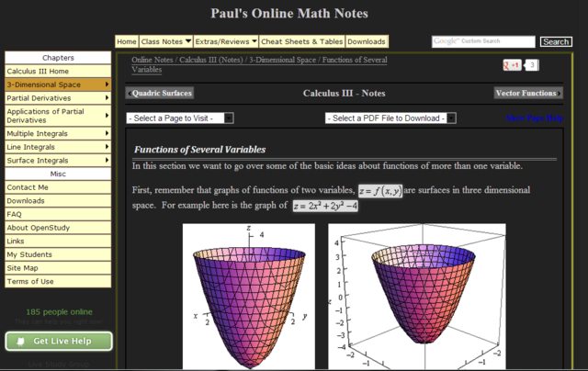This screenshot has width=588, height=371.
Task: Click the Misc sidebar header
Action: point(58,174)
